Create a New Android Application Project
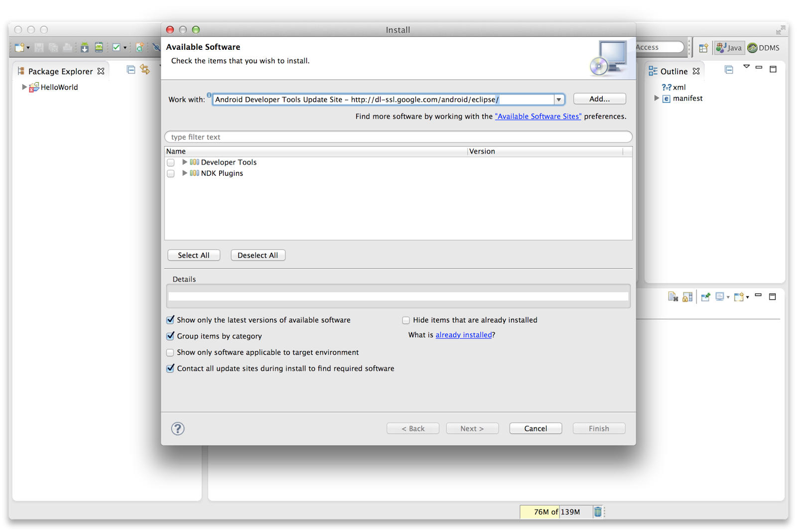The width and height of the screenshot is (797, 532). tap(139, 47)
